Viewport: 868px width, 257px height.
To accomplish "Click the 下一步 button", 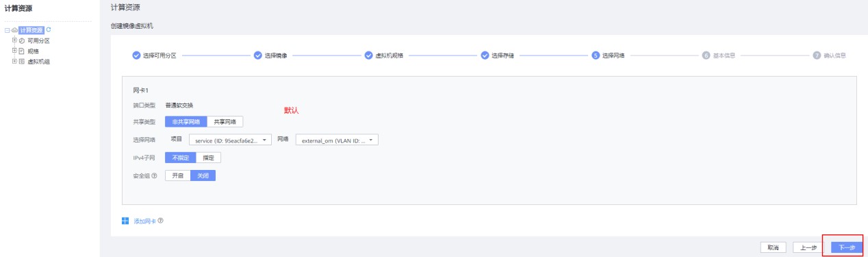I will point(847,247).
